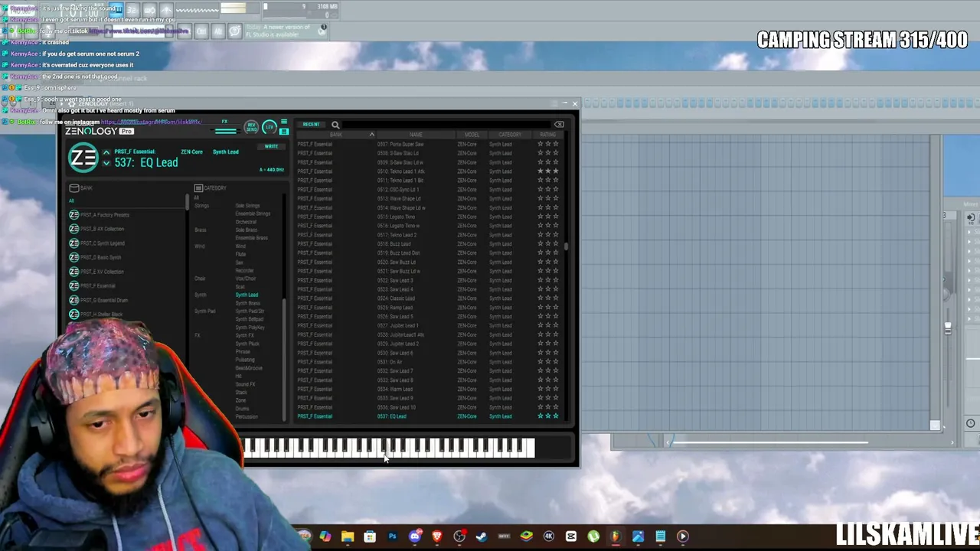Click the WRITE button
This screenshot has width=980, height=551.
pos(271,146)
